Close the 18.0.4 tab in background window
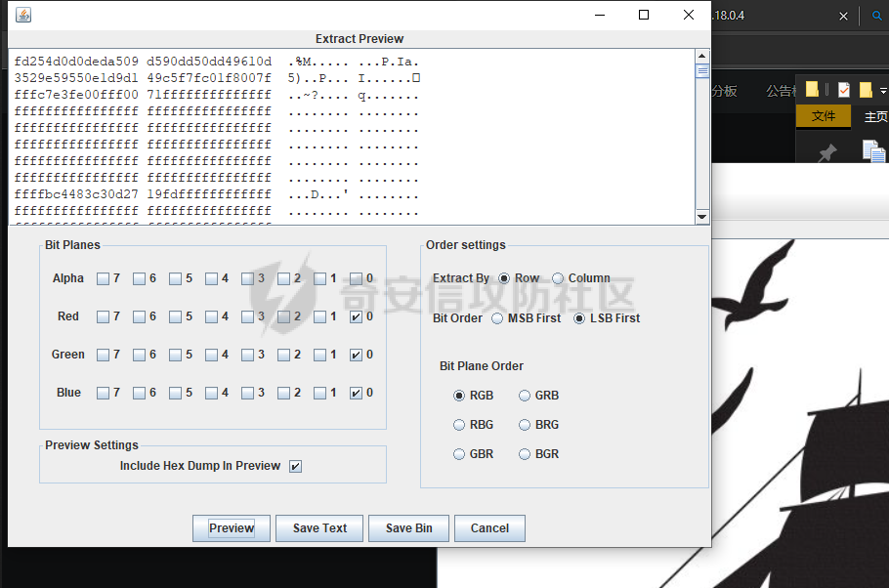 [x=843, y=16]
